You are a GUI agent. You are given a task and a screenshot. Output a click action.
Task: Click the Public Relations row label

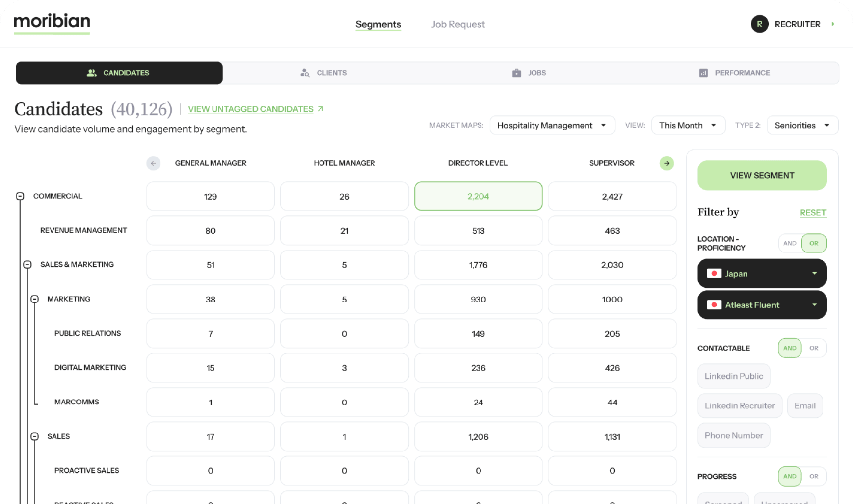[x=88, y=333]
